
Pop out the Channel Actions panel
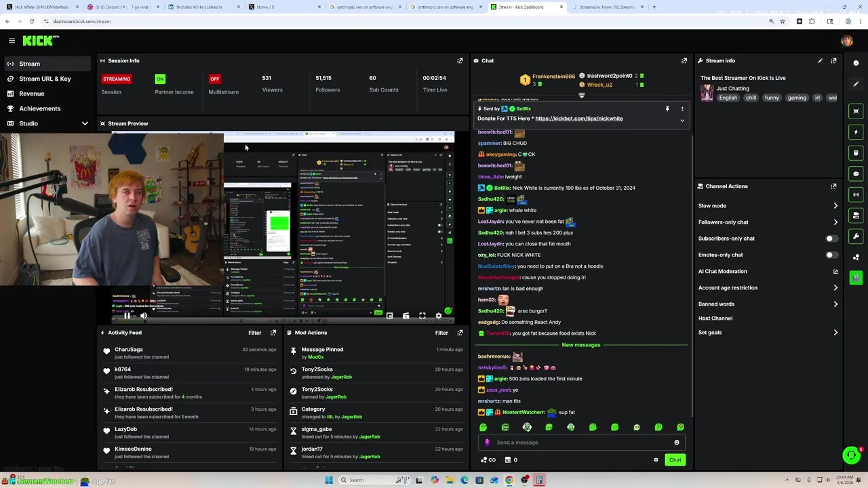pyautogui.click(x=833, y=186)
